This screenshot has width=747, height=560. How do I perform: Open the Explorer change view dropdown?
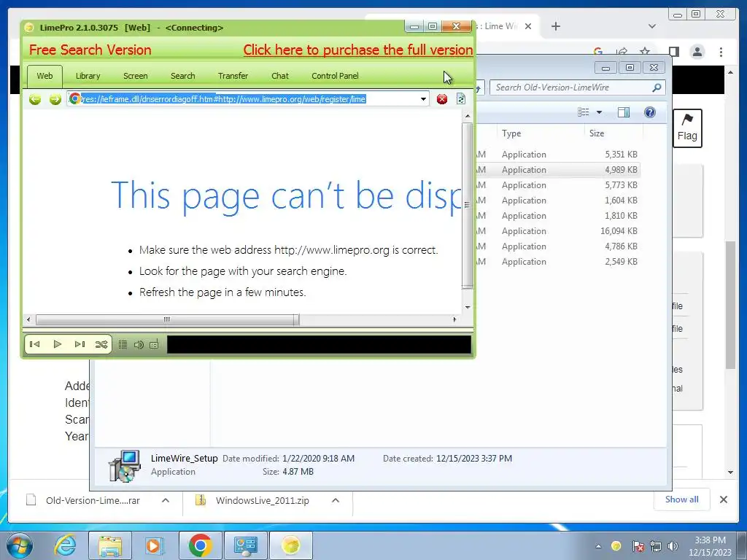(600, 112)
